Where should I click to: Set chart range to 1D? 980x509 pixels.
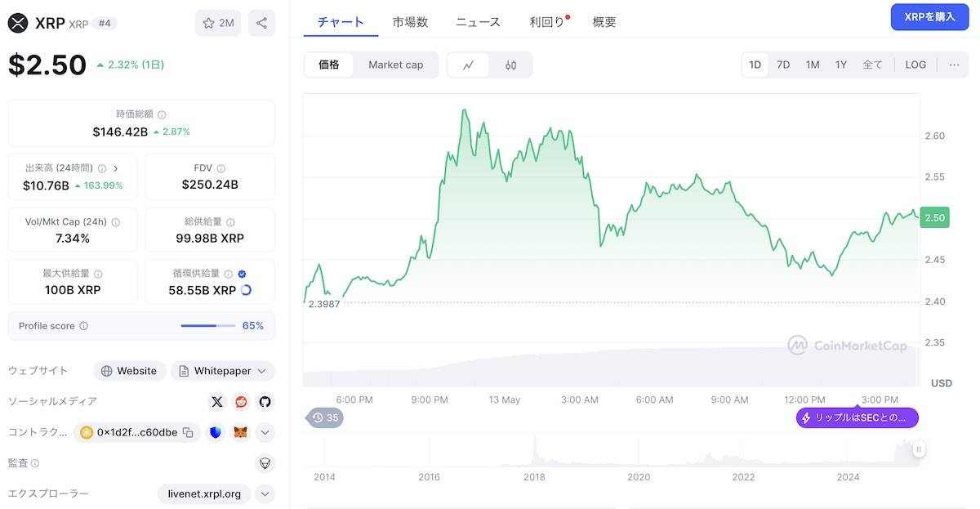(755, 65)
